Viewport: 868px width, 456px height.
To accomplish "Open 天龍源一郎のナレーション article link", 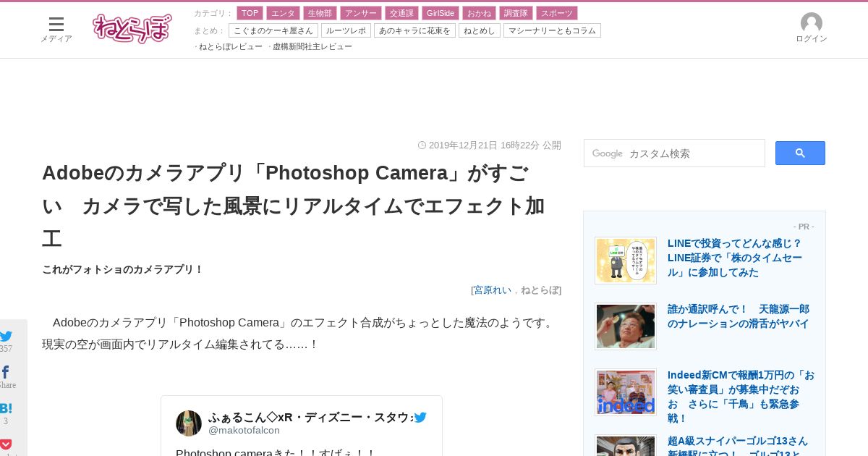I will pyautogui.click(x=738, y=316).
